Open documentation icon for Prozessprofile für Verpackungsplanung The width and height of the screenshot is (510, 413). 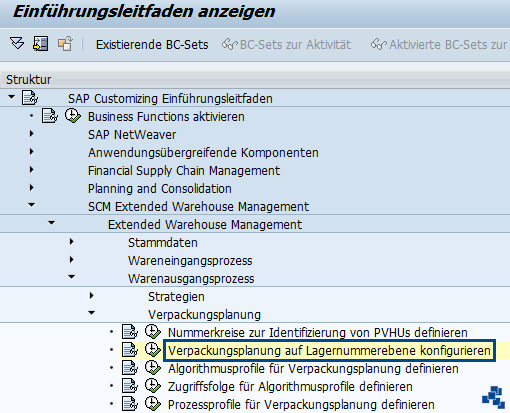130,404
